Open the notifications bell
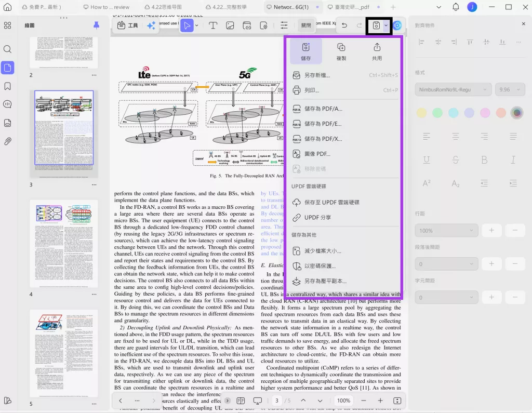Image resolution: width=532 pixels, height=413 pixels. (456, 7)
